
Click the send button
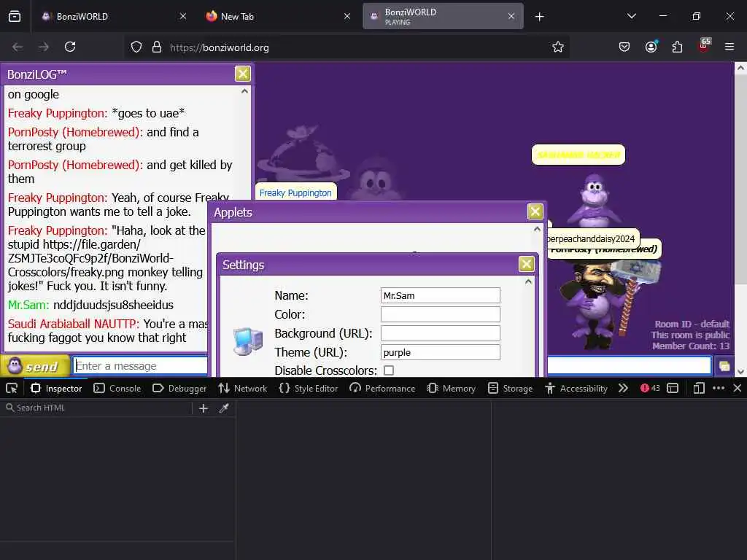click(x=35, y=366)
